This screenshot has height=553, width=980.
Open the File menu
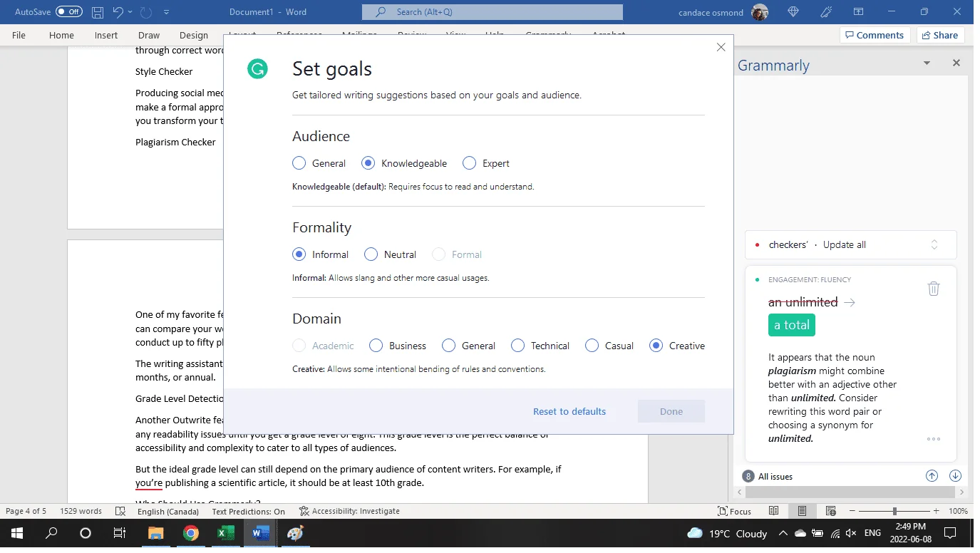(19, 35)
